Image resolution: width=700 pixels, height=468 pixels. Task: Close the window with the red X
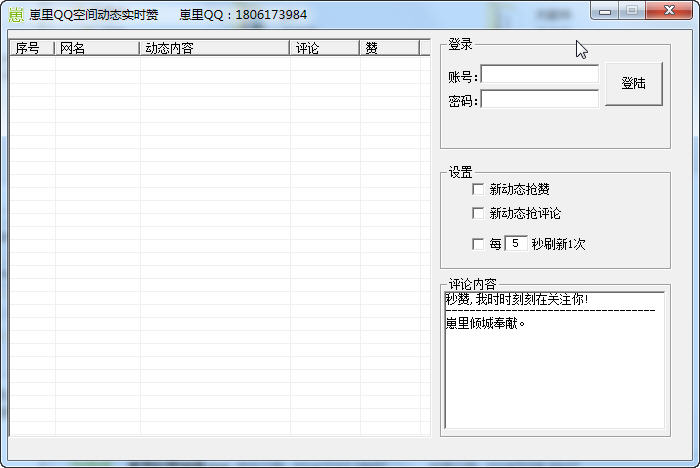669,11
